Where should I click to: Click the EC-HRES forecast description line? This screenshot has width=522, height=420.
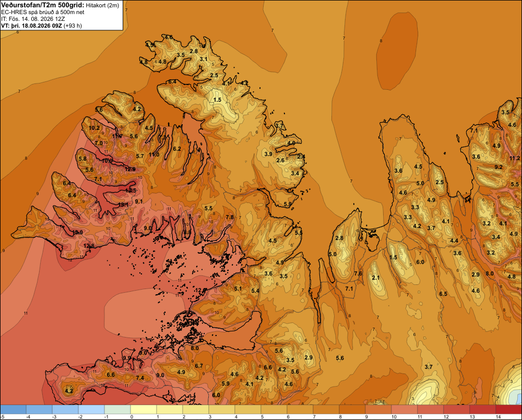[43, 12]
